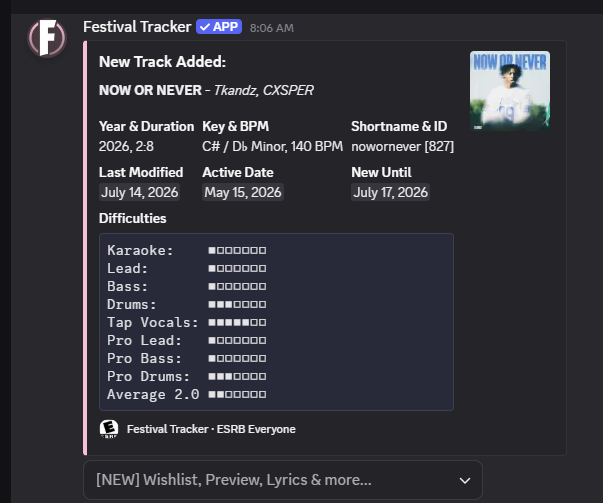
Task: Click the key C# / Db Minor, 140 BPM
Action: coord(272,147)
